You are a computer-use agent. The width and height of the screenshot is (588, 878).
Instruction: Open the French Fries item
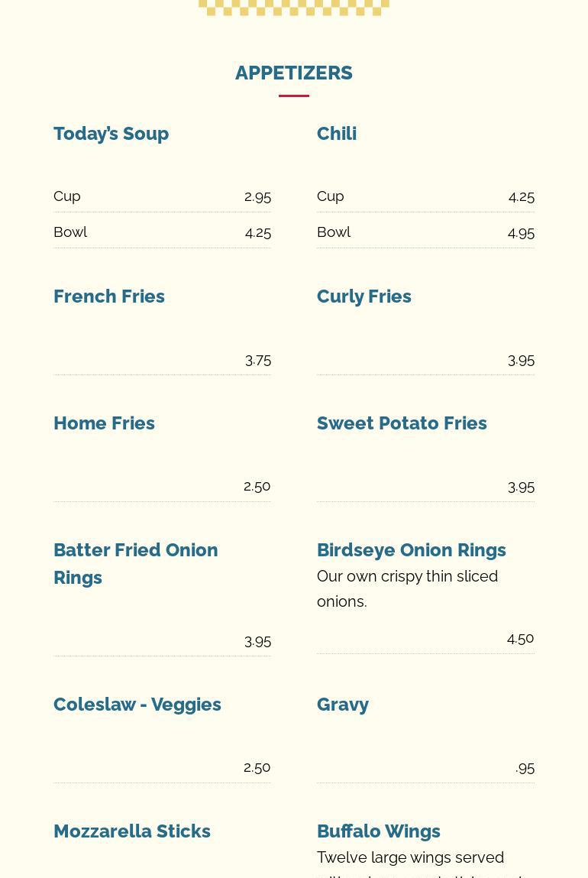tap(109, 296)
